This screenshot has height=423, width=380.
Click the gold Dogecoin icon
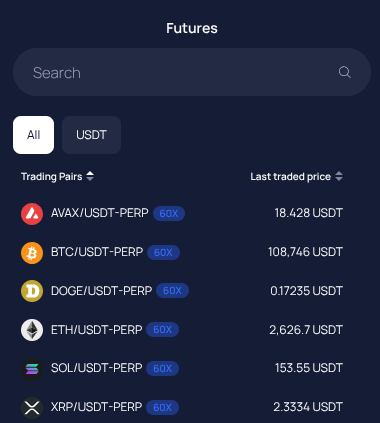[32, 291]
